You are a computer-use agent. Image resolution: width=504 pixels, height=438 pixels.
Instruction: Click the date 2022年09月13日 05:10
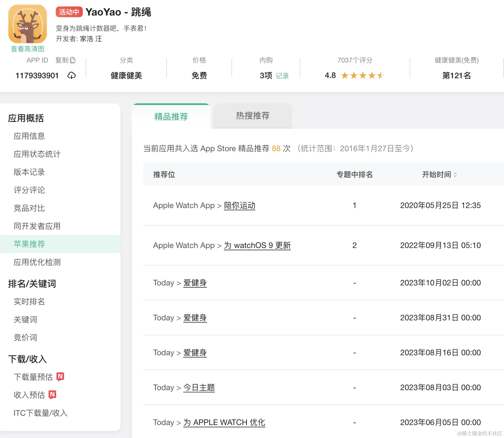point(440,245)
